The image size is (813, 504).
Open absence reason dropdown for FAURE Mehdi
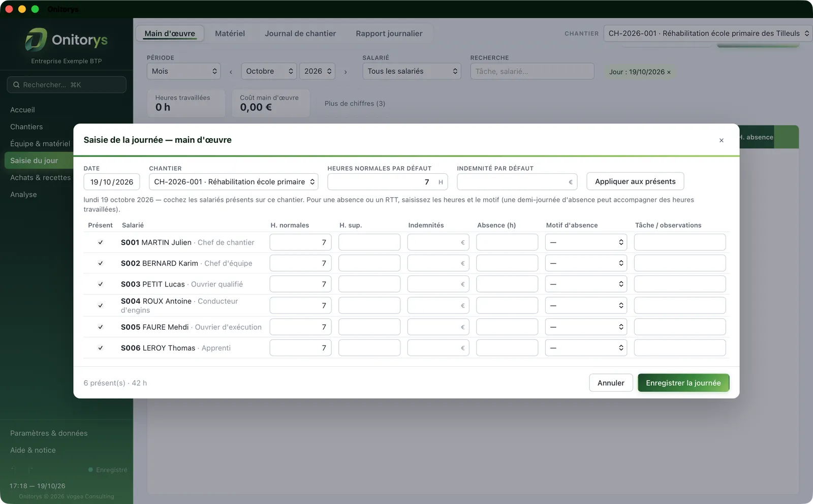point(586,327)
